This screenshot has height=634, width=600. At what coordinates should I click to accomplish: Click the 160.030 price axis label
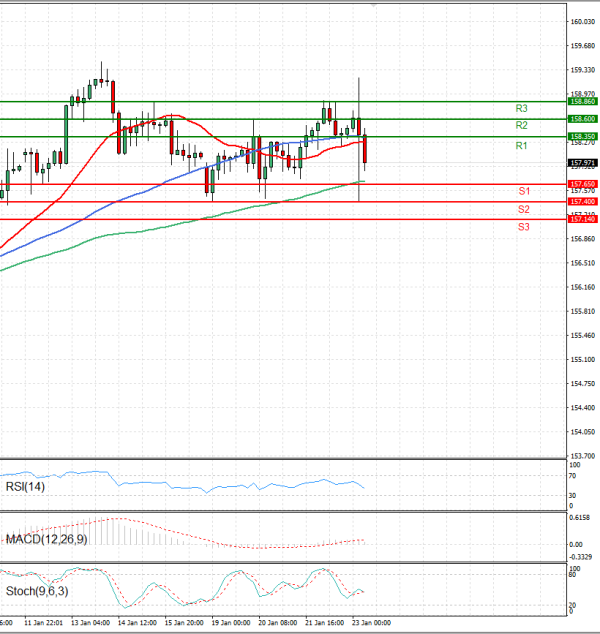point(582,21)
